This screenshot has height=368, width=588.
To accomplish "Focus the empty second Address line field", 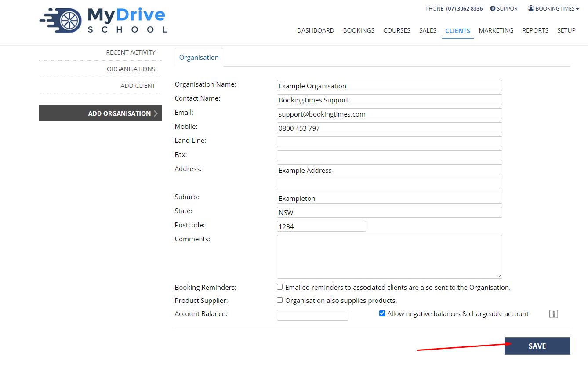I will point(389,184).
